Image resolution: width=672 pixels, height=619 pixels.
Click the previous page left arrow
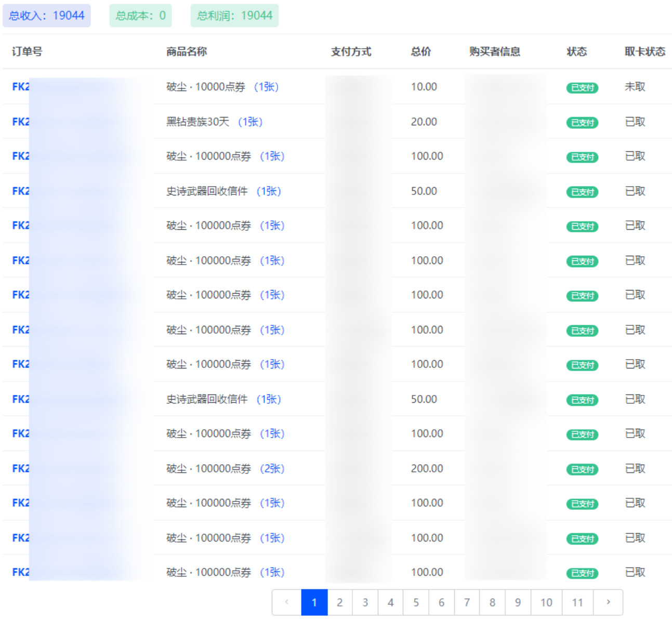pos(286,602)
